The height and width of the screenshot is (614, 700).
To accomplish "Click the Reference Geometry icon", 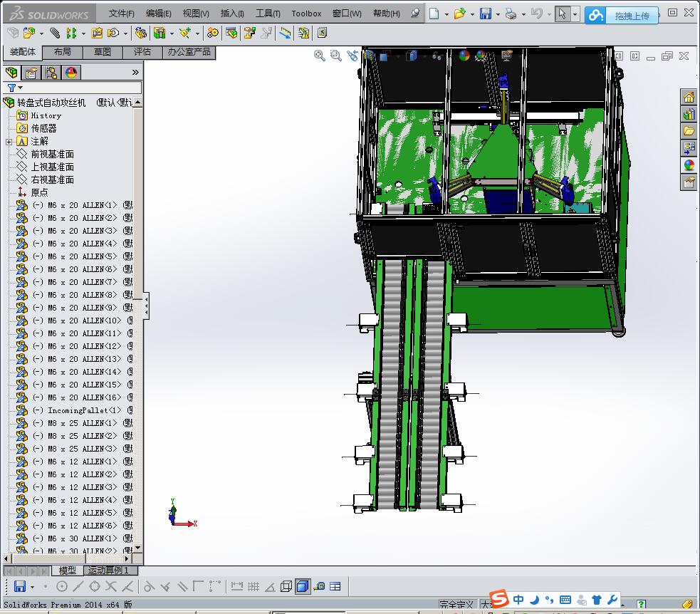I will (x=185, y=33).
